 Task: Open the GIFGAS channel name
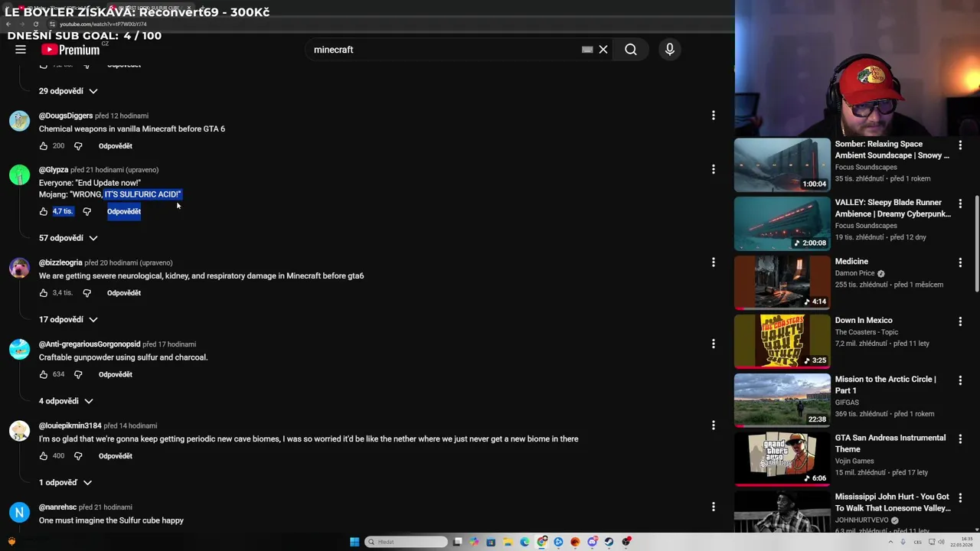click(x=847, y=403)
